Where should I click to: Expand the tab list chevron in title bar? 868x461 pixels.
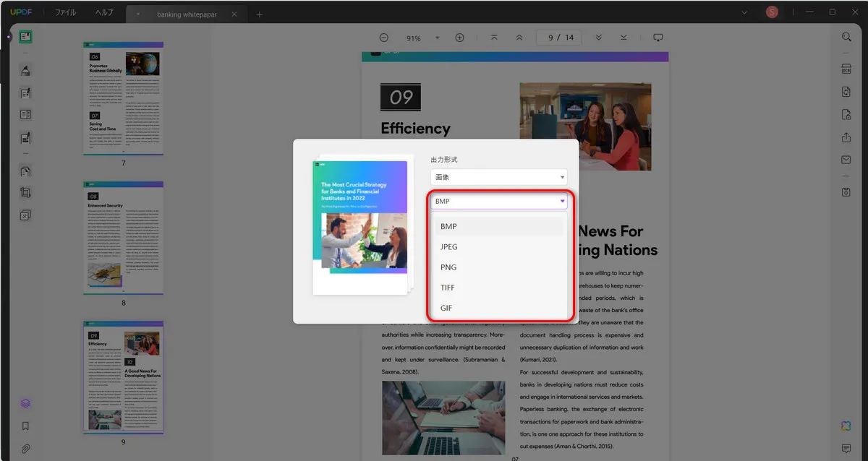745,12
